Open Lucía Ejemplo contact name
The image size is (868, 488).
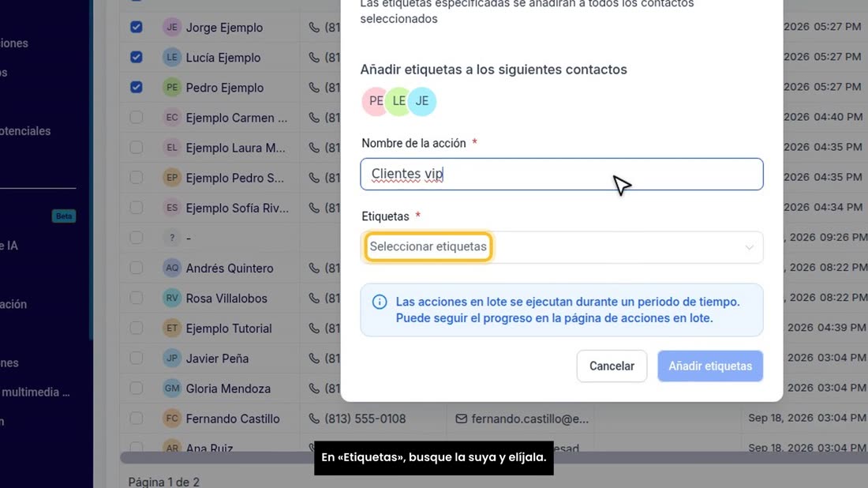click(x=223, y=58)
